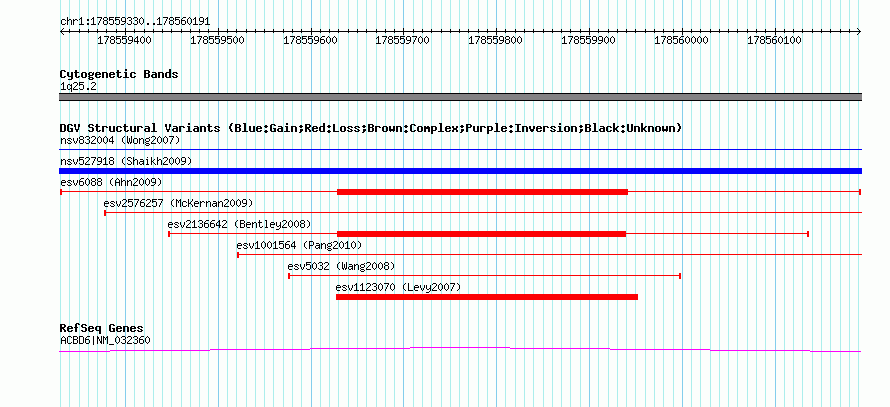
Task: Click ruler position 178559500
Action: pyautogui.click(x=217, y=40)
